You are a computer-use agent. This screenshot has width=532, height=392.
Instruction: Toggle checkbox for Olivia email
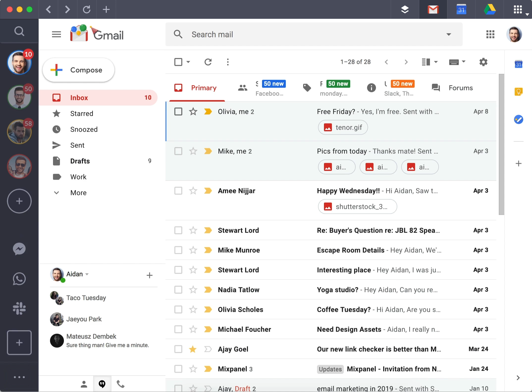[x=178, y=111]
